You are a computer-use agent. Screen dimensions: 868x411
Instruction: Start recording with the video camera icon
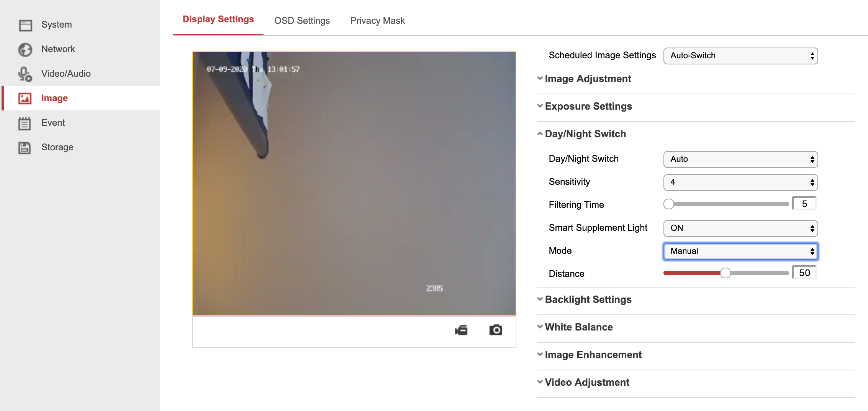click(x=461, y=330)
